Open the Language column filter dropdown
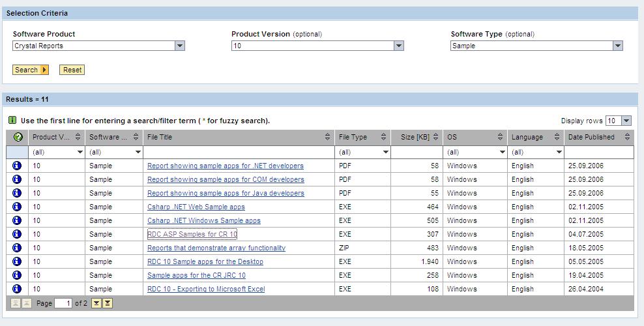 (559, 152)
